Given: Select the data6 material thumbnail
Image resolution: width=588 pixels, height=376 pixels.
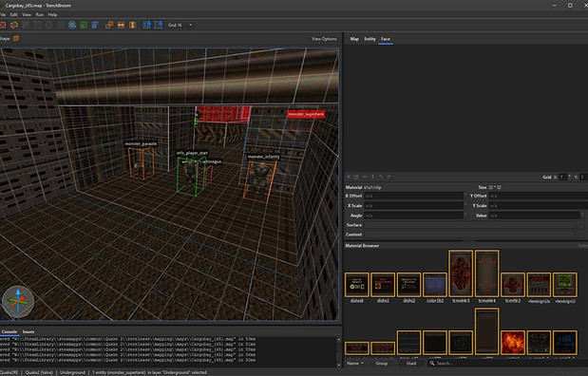Looking at the screenshot, I should pyautogui.click(x=357, y=285).
